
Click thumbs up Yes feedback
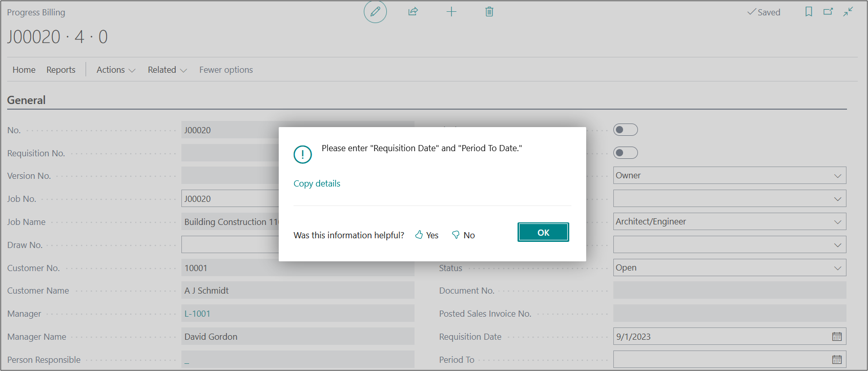click(427, 235)
